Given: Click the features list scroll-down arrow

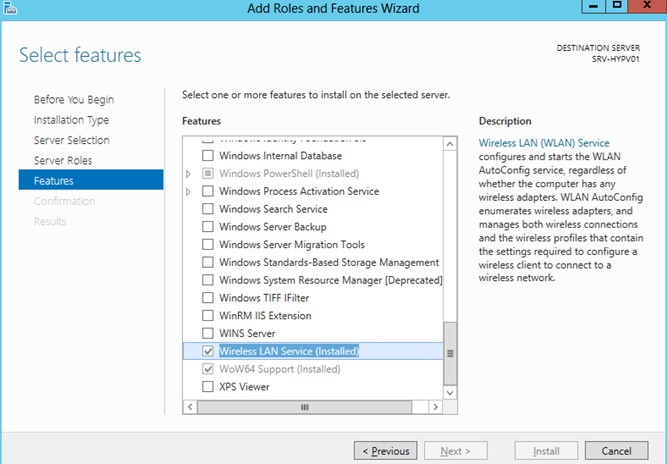Looking at the screenshot, I should [x=450, y=392].
